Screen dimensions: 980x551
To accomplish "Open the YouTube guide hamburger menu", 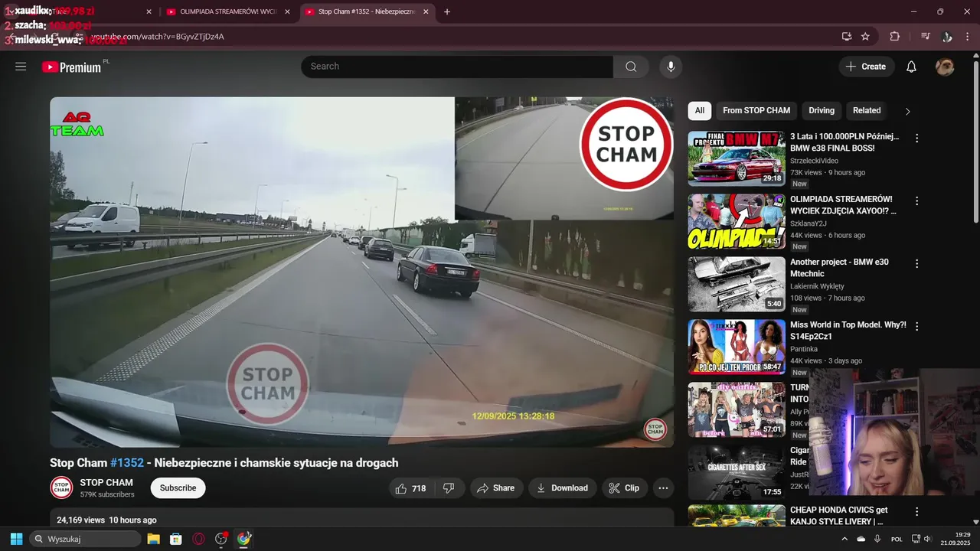I will [21, 67].
